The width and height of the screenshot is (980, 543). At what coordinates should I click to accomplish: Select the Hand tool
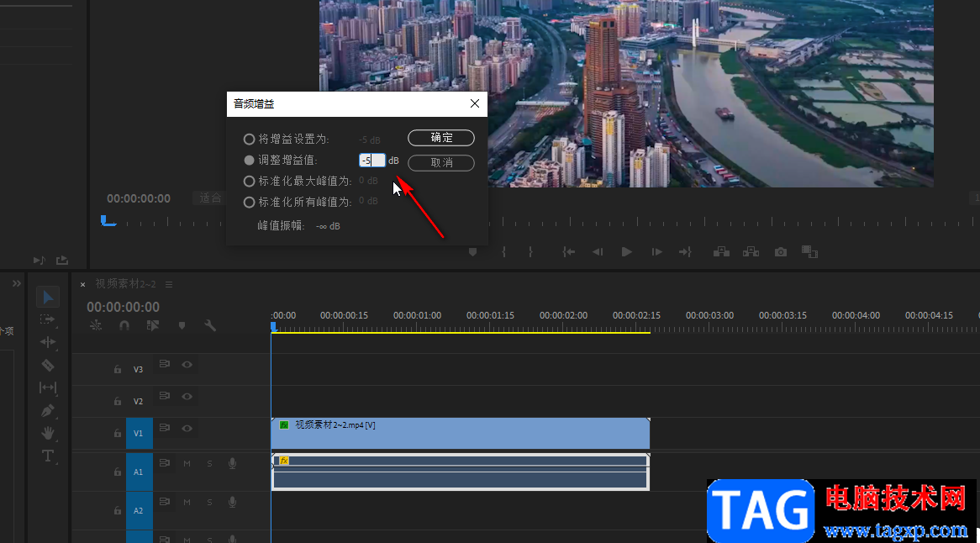coord(48,433)
